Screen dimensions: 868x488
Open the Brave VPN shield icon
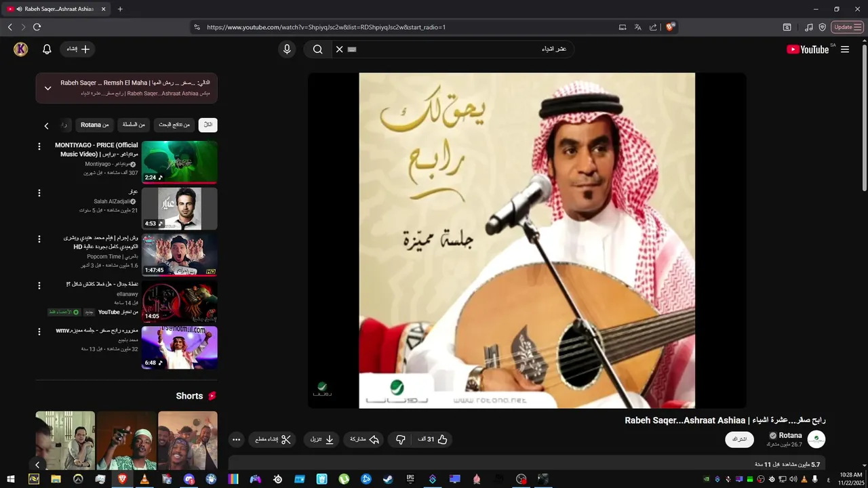[x=822, y=27]
